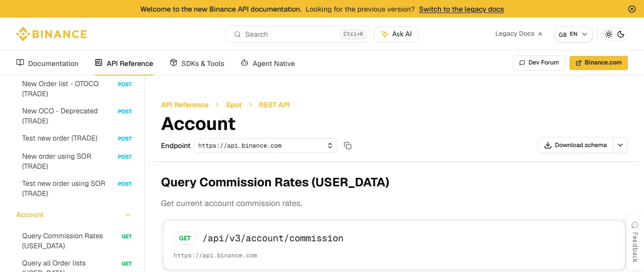Open New OCO - Deprecated (TRADE)

(77, 116)
